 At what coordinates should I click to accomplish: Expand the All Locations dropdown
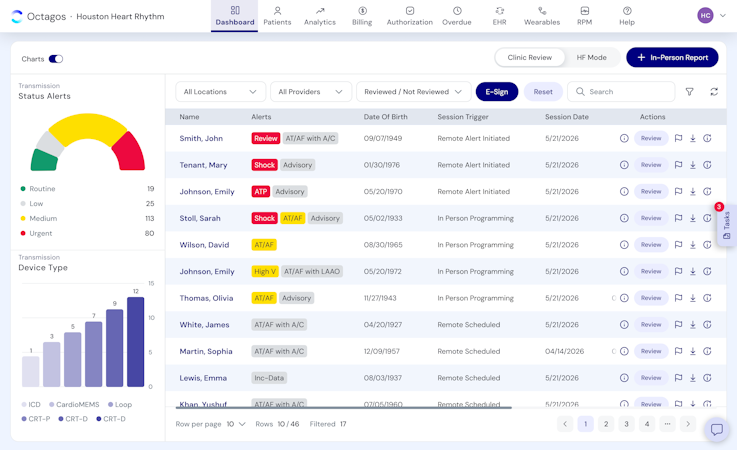pos(220,92)
